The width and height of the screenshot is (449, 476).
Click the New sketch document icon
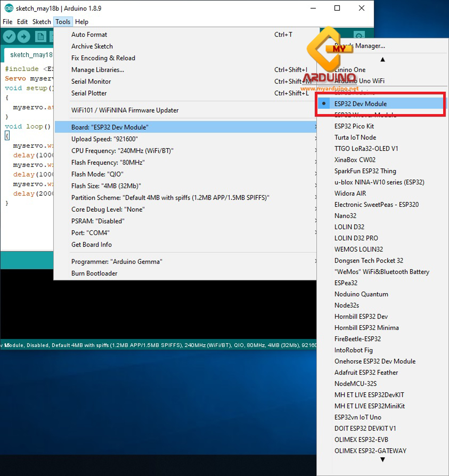(x=40, y=37)
